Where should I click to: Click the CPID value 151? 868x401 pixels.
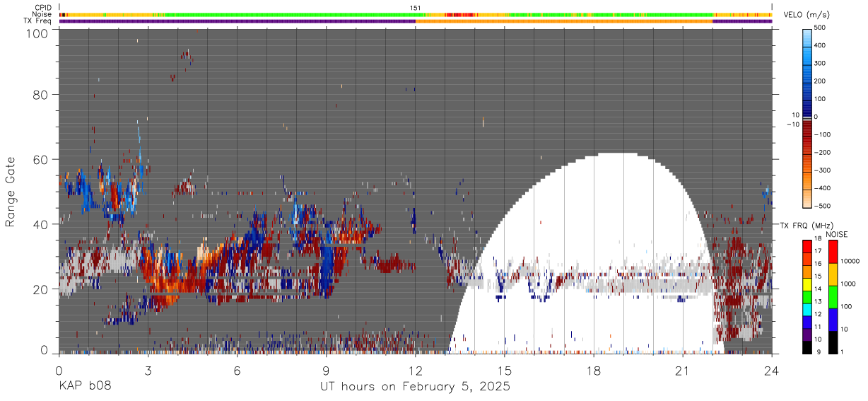416,8
